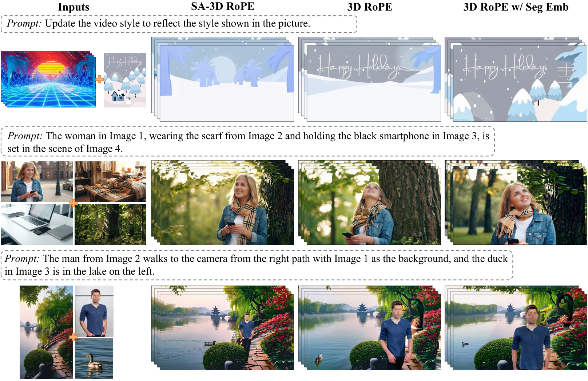Viewport: 588px width, 381px height.
Task: Open 3D RoPE w/ Seg Emb lake result
Action: point(516,328)
